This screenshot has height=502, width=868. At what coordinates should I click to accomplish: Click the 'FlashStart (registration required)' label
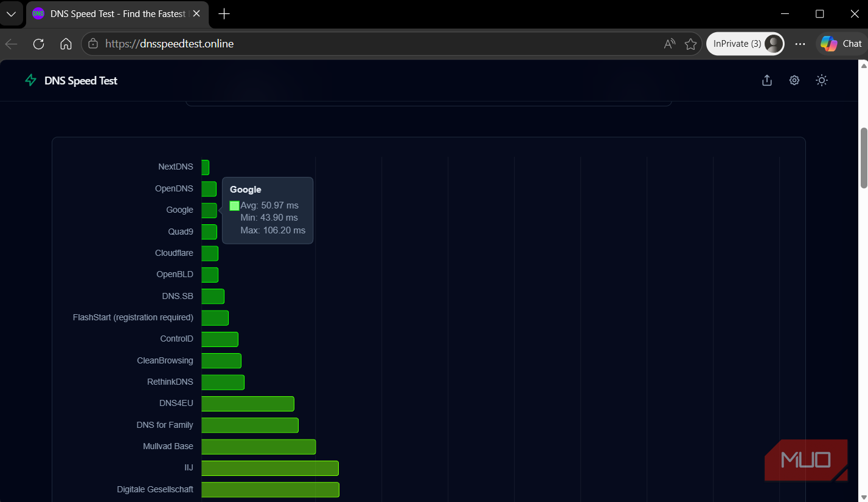(133, 317)
